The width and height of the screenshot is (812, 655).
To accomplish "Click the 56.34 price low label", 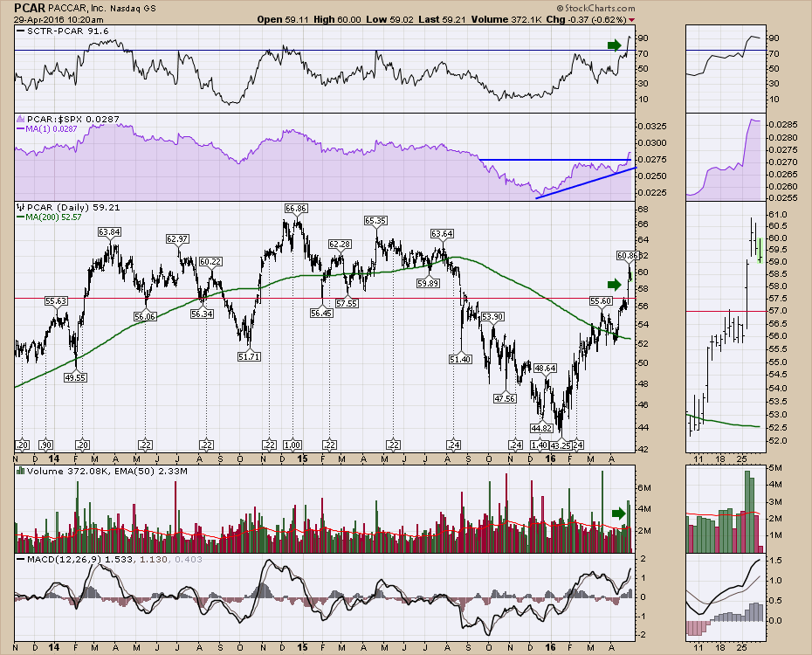I will click(202, 314).
